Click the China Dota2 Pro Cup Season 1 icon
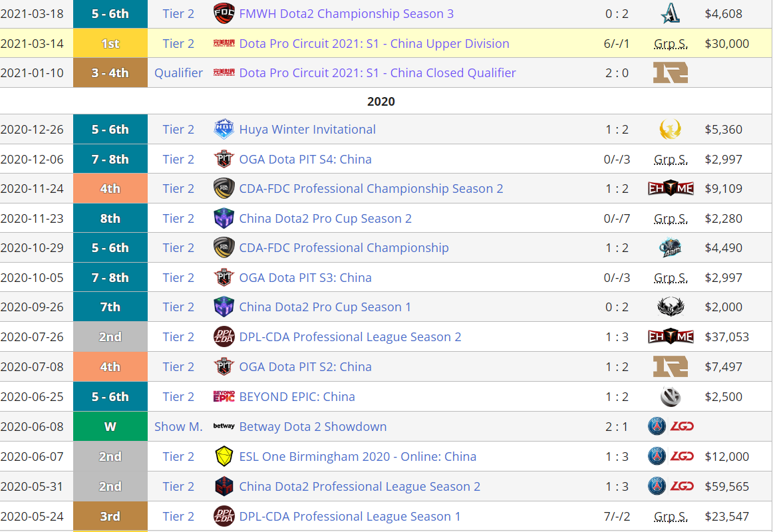 pyautogui.click(x=224, y=307)
